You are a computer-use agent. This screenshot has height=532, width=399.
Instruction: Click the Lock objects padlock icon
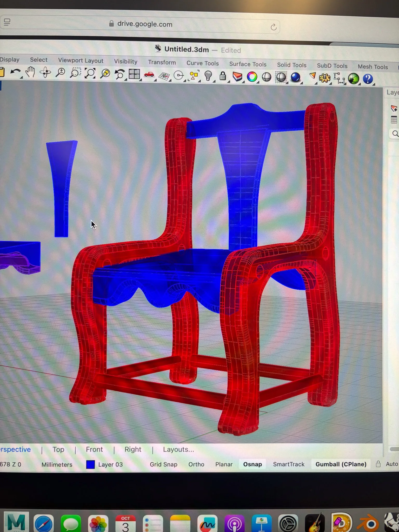point(223,76)
